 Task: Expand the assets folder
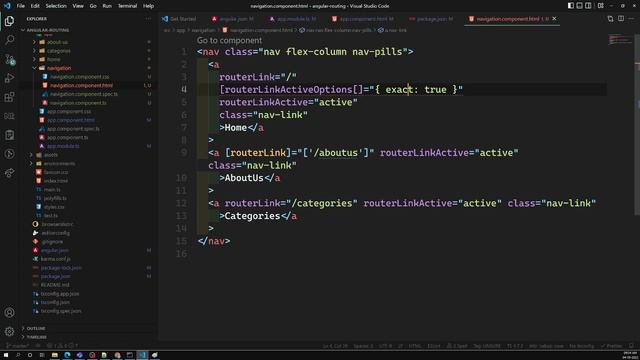[x=51, y=155]
